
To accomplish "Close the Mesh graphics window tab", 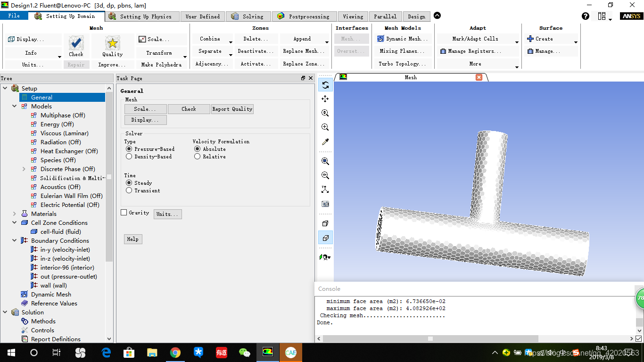I will pyautogui.click(x=479, y=77).
